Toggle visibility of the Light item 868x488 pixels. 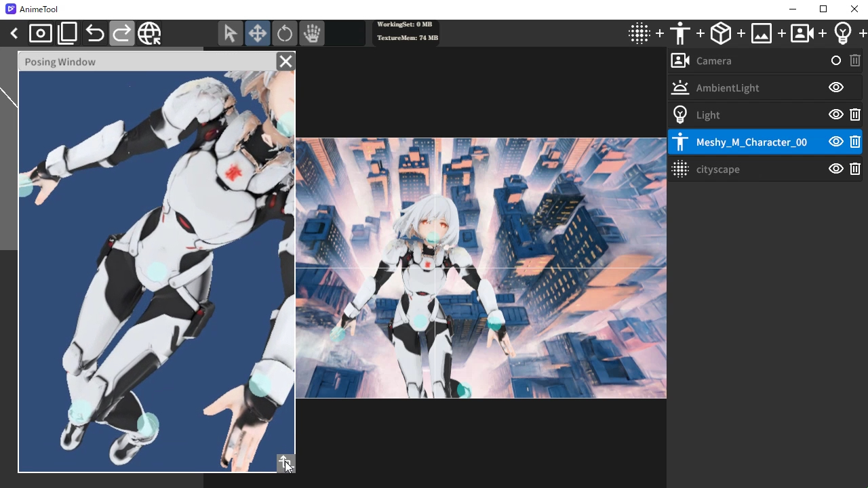pyautogui.click(x=836, y=115)
